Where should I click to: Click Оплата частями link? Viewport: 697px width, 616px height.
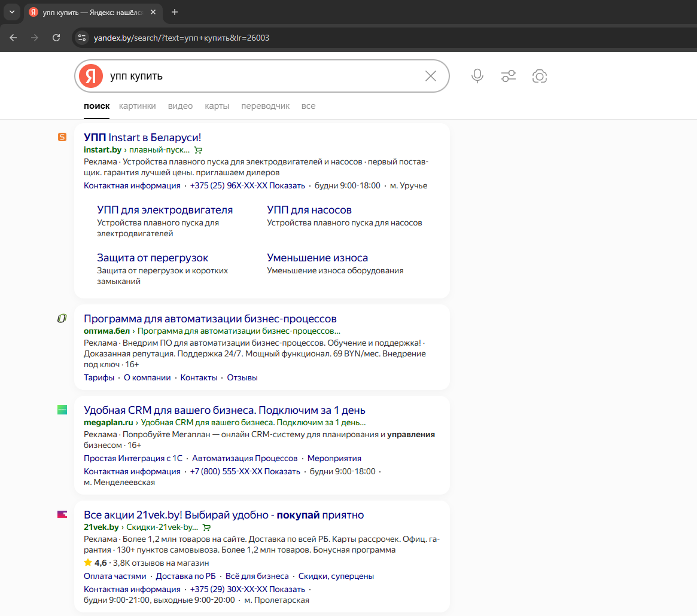point(115,577)
